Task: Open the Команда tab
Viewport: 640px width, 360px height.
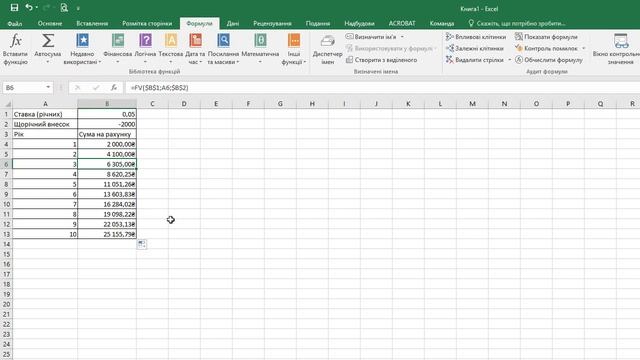Action: pyautogui.click(x=442, y=23)
